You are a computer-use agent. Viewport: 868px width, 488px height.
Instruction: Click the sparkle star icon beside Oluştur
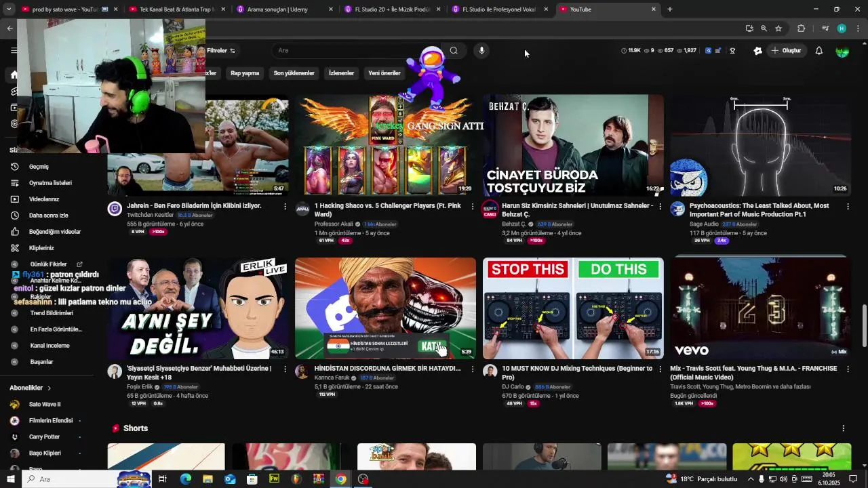coord(758,51)
